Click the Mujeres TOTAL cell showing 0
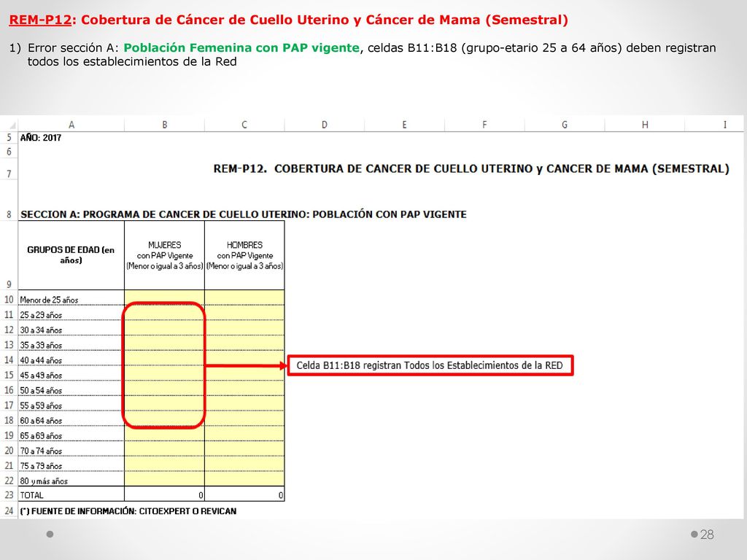747x560 pixels. (164, 494)
